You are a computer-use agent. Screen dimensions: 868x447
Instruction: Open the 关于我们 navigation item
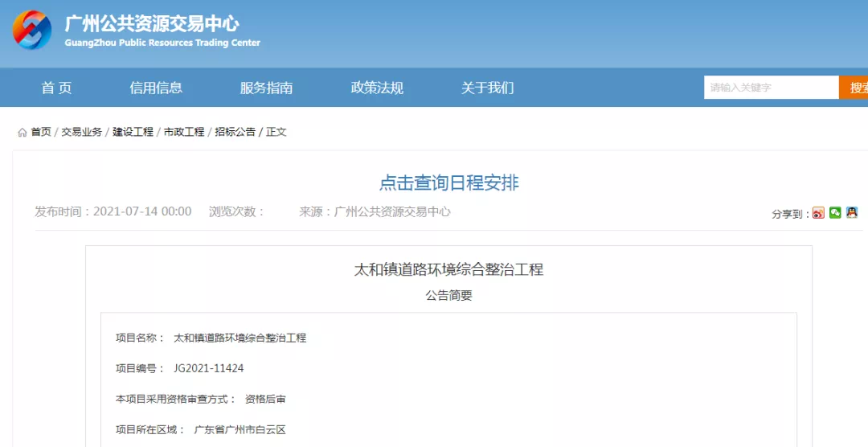click(x=487, y=88)
